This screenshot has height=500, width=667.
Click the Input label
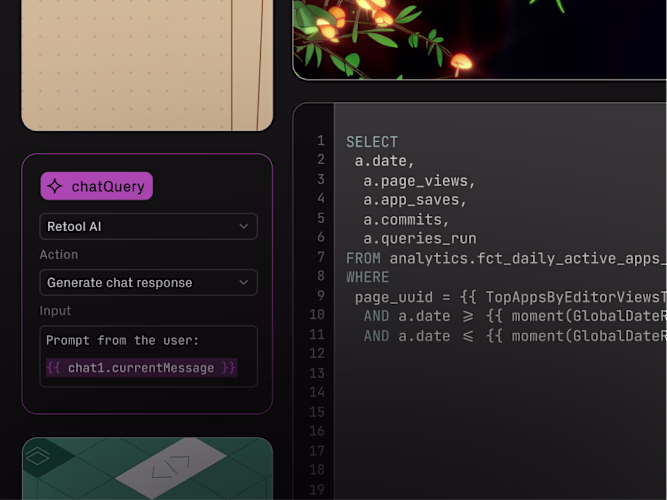(x=55, y=311)
